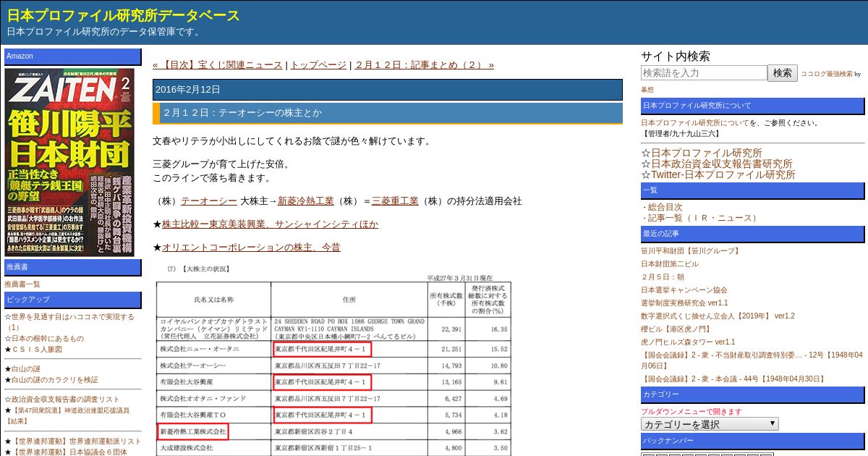Open recent post 数字選択式くじ抽せん立会人【2019年】
The height and width of the screenshot is (456, 868).
point(718,316)
